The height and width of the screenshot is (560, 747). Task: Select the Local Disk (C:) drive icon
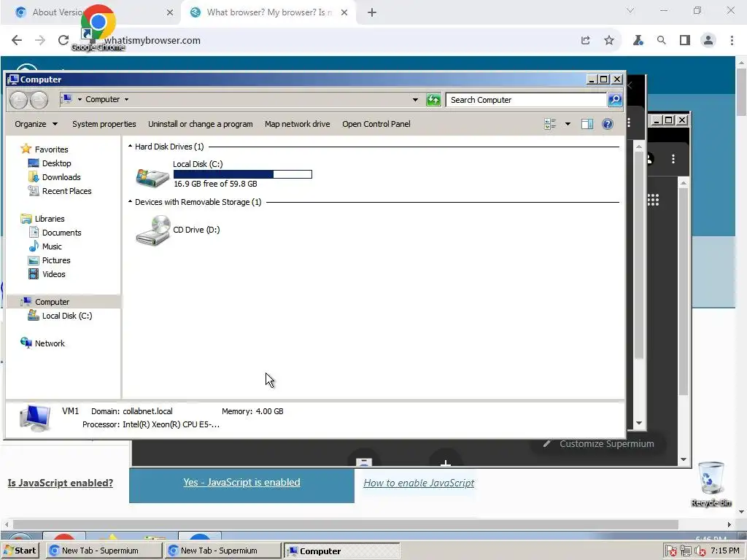(152, 177)
